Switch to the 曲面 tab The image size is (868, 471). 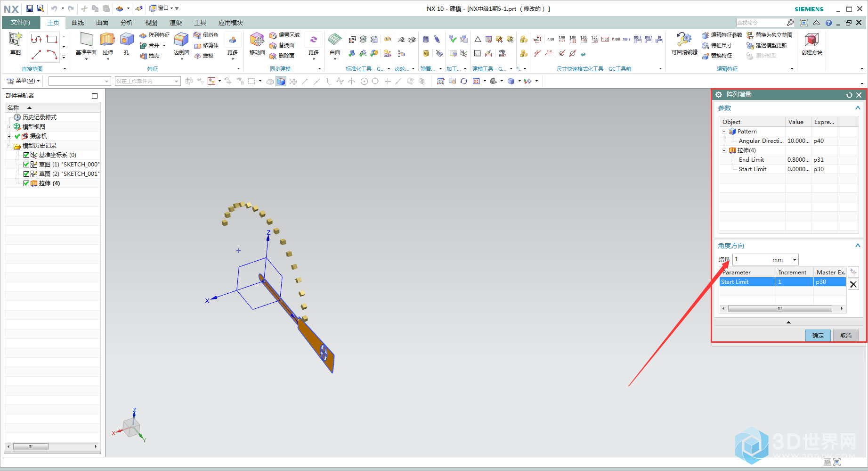point(102,23)
